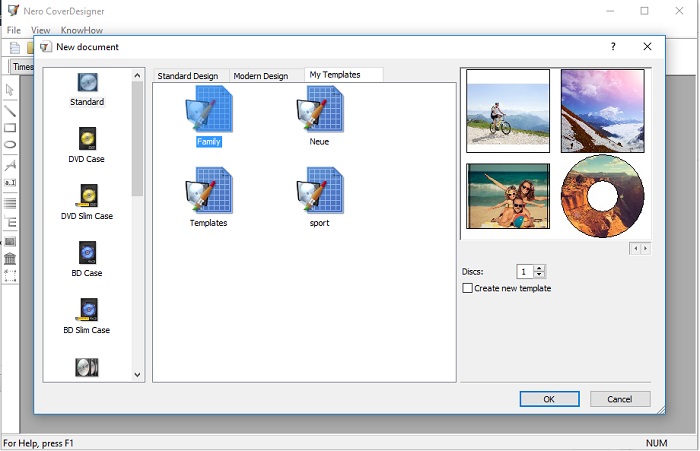Select the dotted selection frame tool

[10, 276]
